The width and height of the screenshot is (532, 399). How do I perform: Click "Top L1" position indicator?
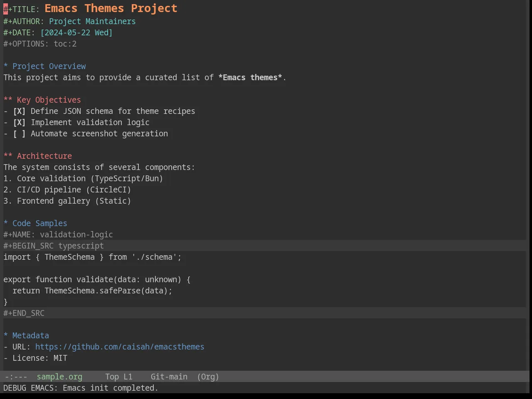pos(119,377)
